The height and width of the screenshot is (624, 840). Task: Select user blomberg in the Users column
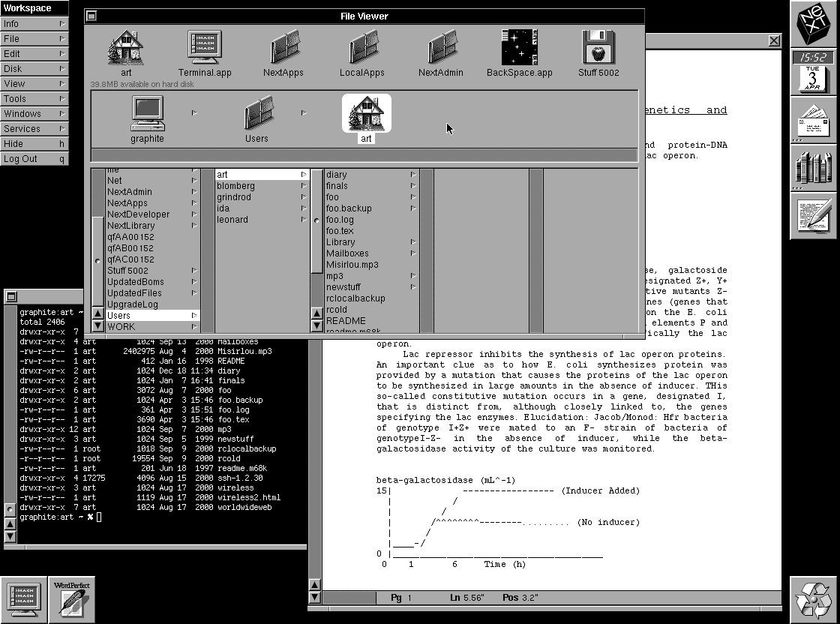(x=262, y=186)
